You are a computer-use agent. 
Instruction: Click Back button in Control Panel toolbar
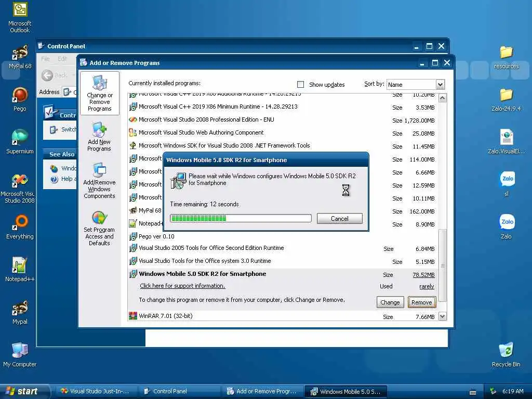pyautogui.click(x=54, y=75)
